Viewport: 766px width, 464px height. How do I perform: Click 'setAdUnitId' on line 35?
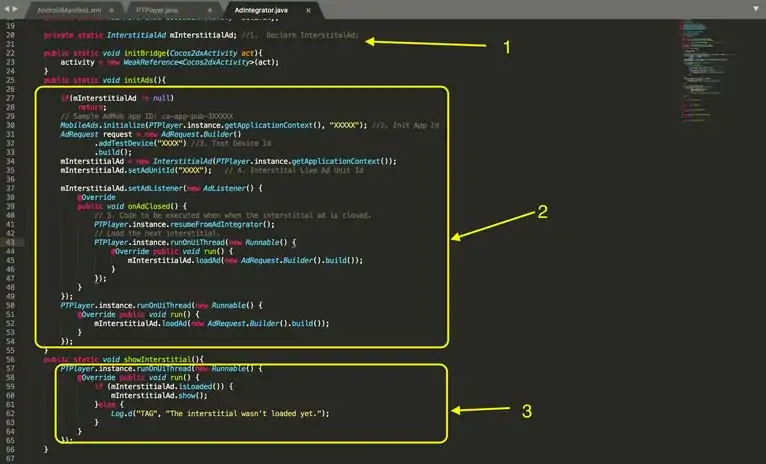coord(151,170)
